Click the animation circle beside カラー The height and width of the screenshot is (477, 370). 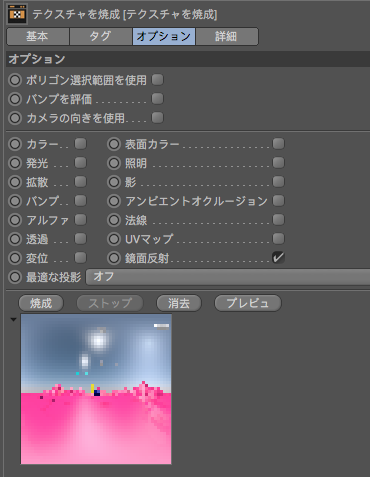pos(15,144)
